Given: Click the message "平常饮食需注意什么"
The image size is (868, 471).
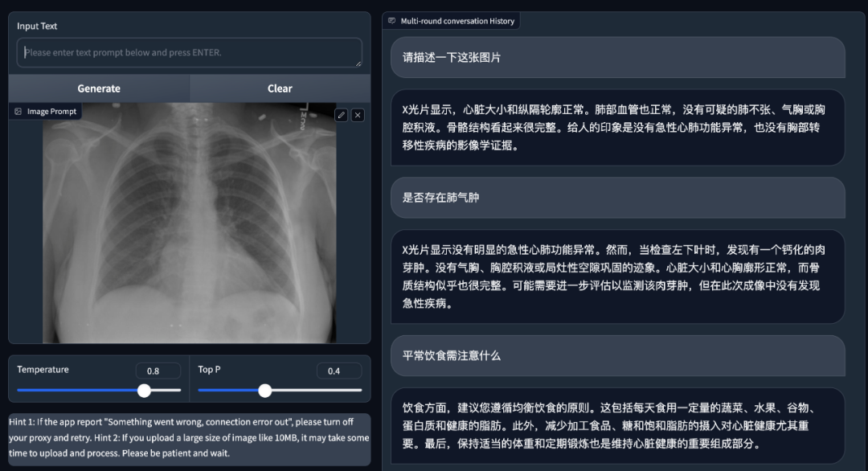Looking at the screenshot, I should 618,355.
